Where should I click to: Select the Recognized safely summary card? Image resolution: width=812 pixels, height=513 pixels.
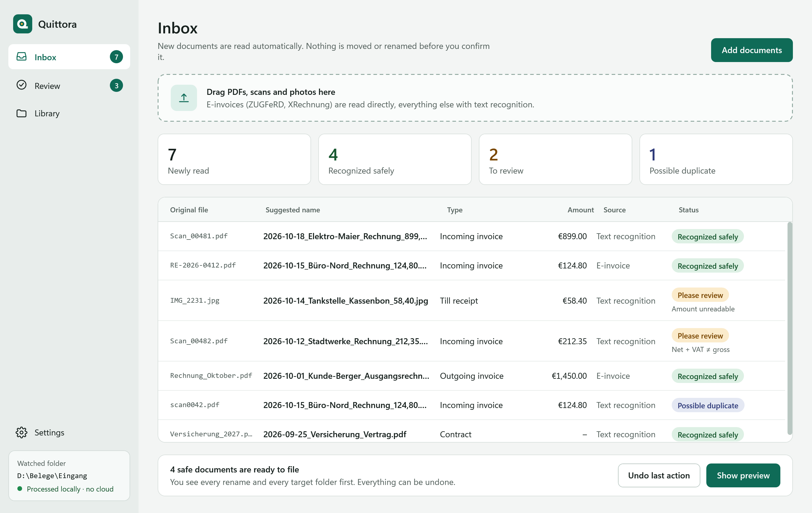click(395, 159)
